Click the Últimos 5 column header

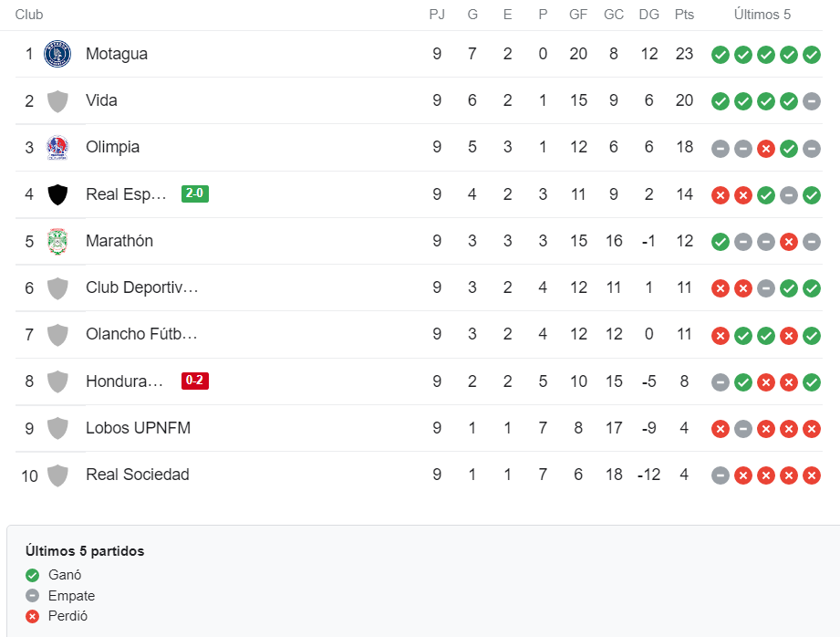(762, 15)
